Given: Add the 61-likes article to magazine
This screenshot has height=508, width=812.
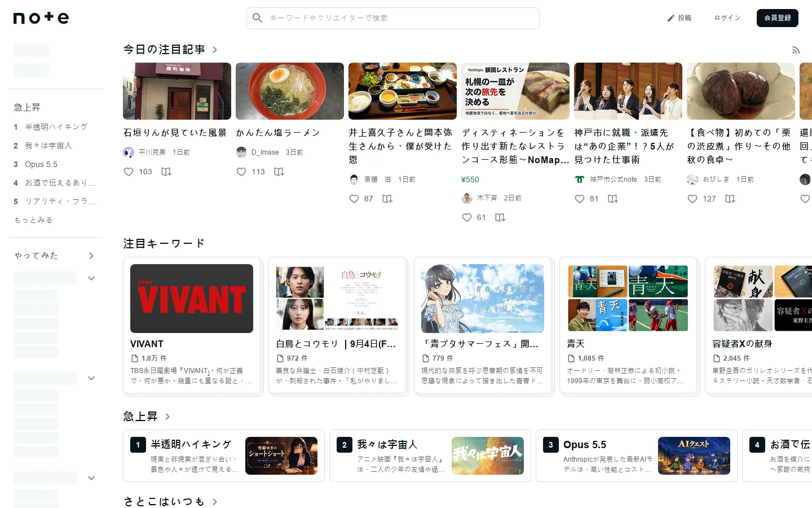Looking at the screenshot, I should click(500, 217).
